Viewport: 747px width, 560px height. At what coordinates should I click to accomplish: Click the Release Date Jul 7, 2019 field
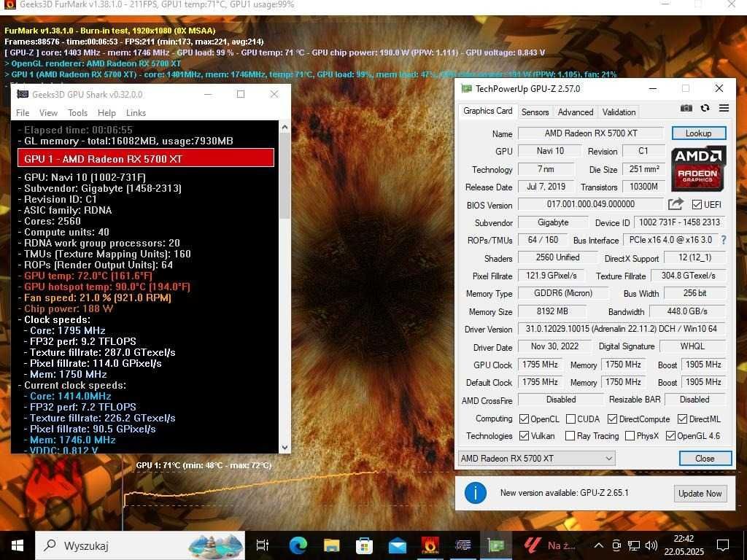point(546,187)
